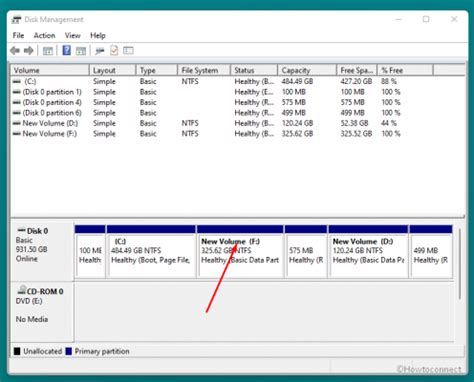Image resolution: width=474 pixels, height=382 pixels.
Task: Click the Properties checkmark toolbar icon
Action: [x=114, y=51]
